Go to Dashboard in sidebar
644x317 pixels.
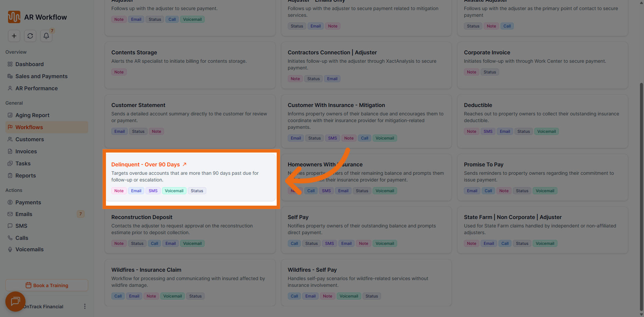[x=30, y=64]
